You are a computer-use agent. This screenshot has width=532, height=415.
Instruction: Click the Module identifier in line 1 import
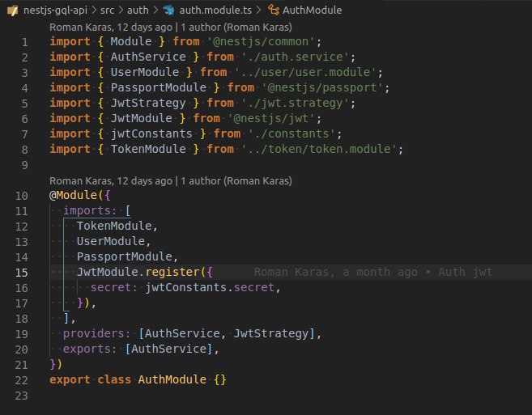click(131, 42)
